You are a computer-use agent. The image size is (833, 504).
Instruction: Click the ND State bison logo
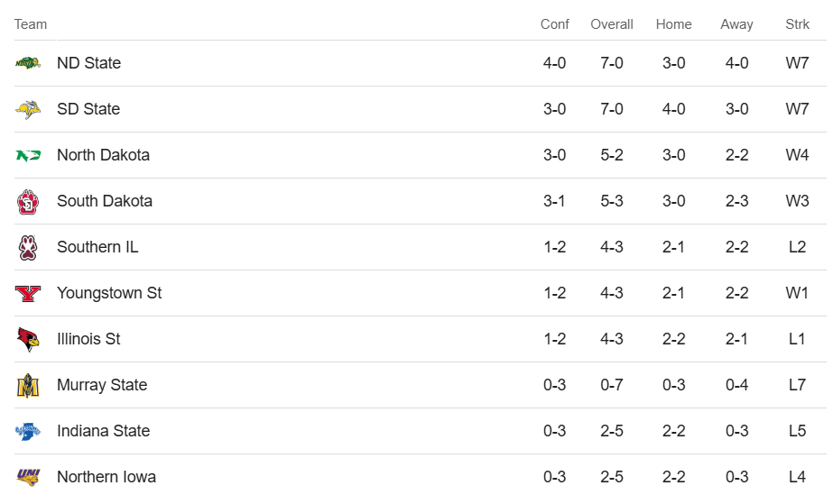[x=28, y=63]
